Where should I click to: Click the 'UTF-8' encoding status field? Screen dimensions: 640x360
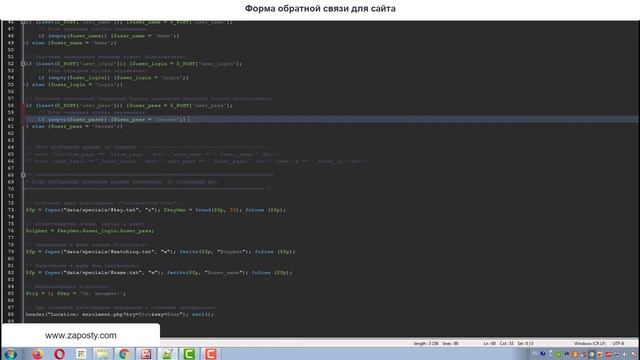click(618, 344)
